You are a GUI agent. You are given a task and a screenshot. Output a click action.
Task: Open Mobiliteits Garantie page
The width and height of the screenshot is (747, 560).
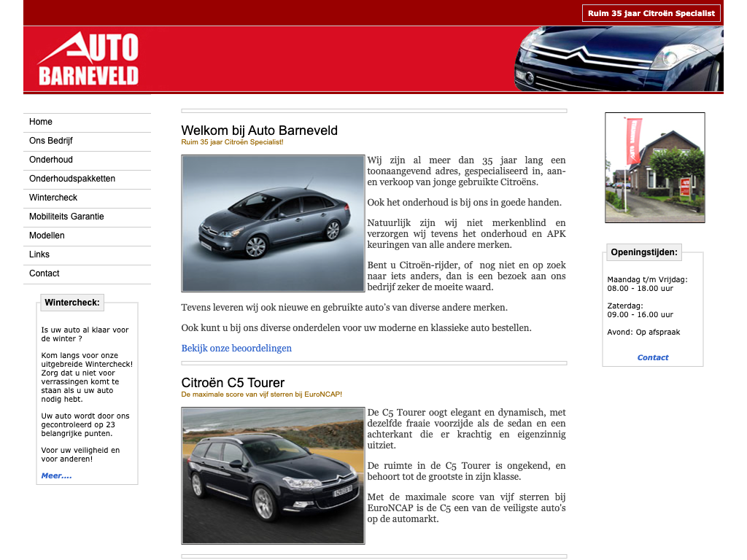pos(66,217)
